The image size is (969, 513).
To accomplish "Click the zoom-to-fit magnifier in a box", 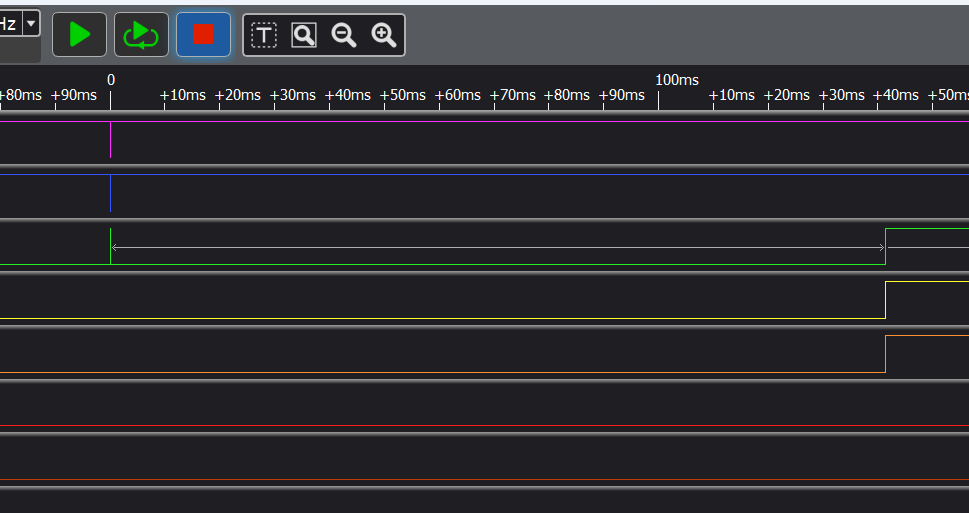I will coord(304,36).
